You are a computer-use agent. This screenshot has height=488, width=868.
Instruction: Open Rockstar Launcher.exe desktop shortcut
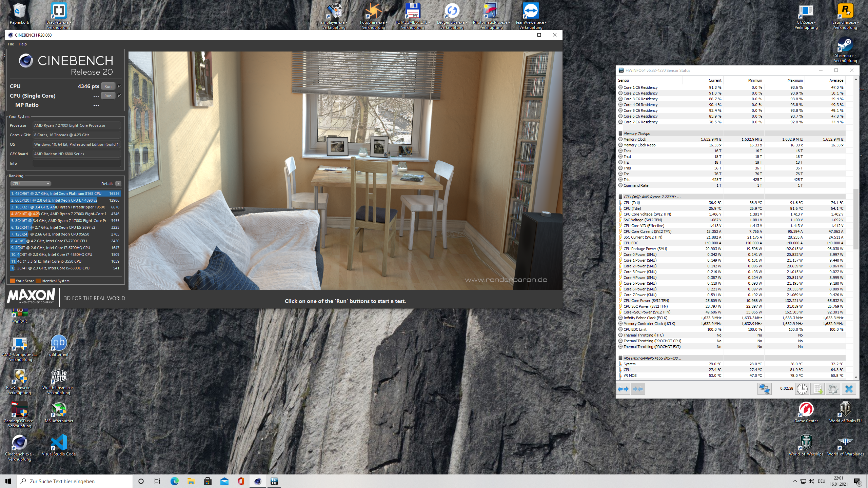point(845,16)
